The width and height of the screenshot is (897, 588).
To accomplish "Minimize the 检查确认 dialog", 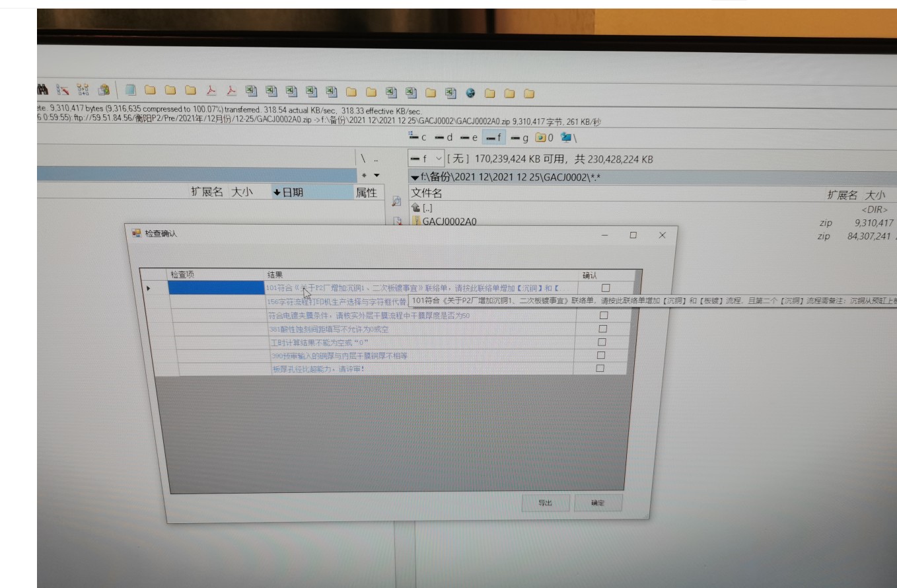I will (x=605, y=235).
